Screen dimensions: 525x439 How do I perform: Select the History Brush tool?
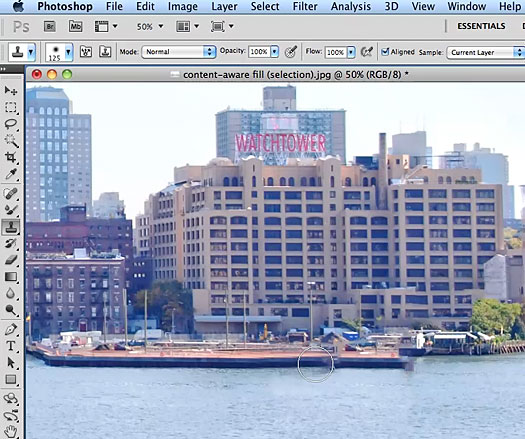pos(11,243)
